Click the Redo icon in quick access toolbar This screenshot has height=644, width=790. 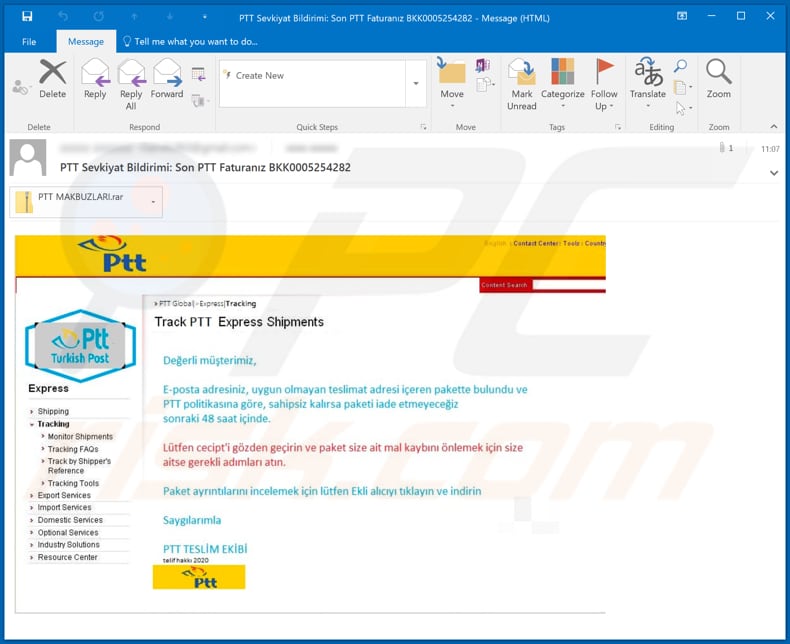pos(99,17)
